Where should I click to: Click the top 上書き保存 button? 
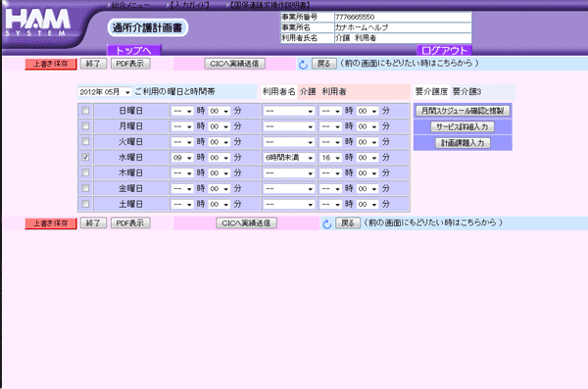(x=51, y=64)
